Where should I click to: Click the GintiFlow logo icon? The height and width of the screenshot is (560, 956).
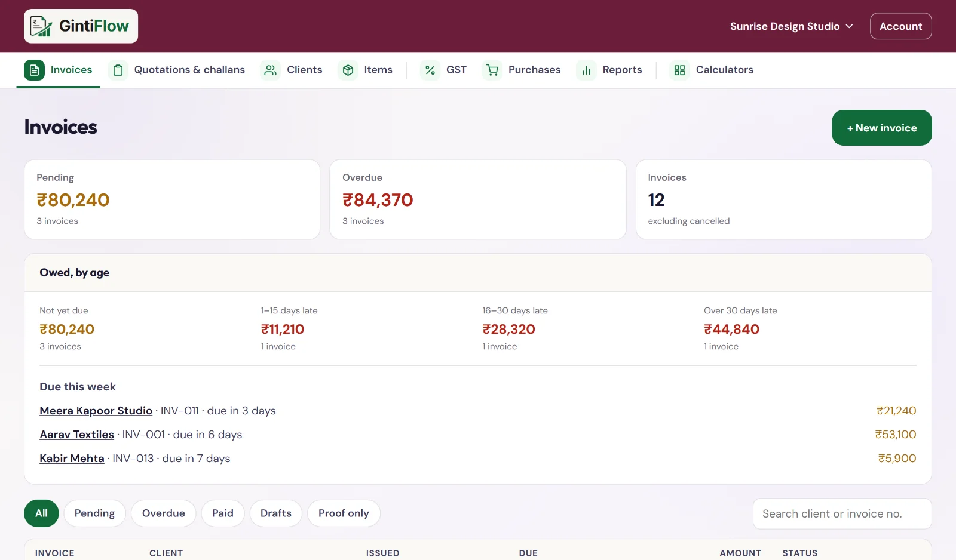[41, 26]
